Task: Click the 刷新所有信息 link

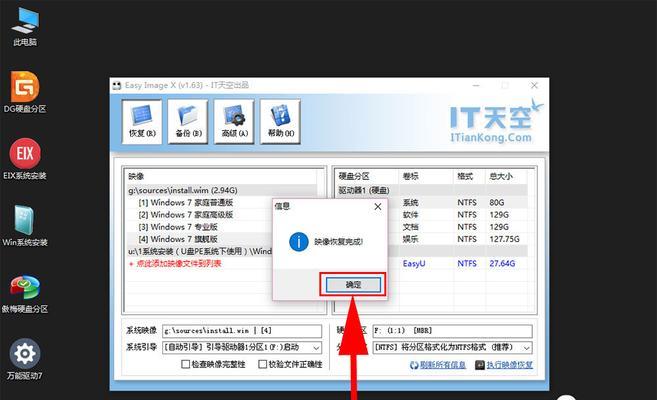Action: tap(442, 365)
